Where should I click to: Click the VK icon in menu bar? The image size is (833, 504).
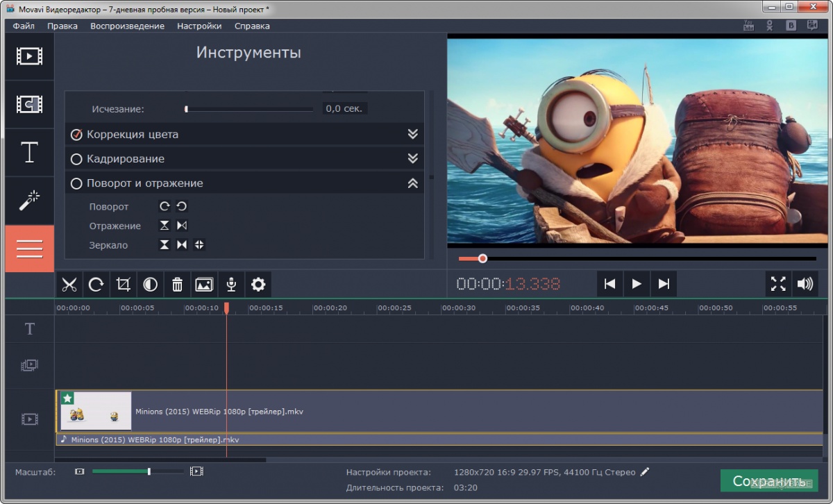[x=791, y=26]
